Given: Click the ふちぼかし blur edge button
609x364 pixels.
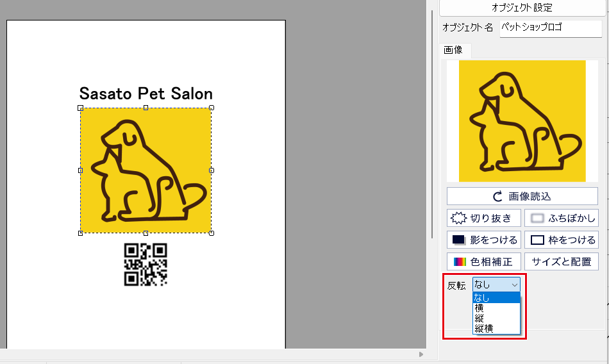Looking at the screenshot, I should pyautogui.click(x=561, y=218).
